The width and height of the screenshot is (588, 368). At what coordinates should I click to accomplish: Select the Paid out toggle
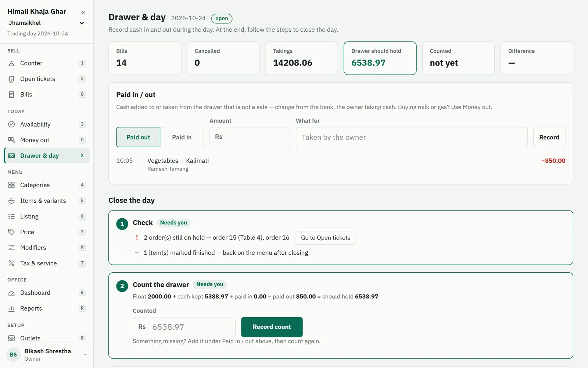(x=138, y=137)
